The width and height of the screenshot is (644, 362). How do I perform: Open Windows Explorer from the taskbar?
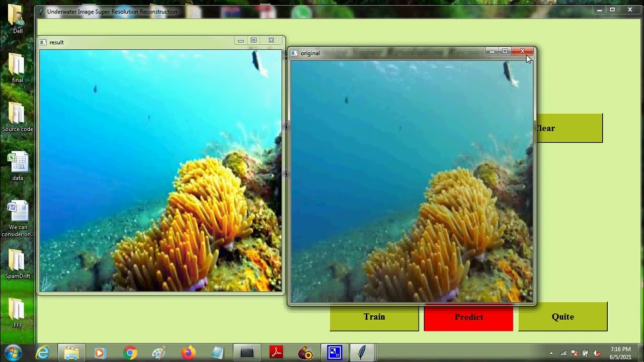71,353
